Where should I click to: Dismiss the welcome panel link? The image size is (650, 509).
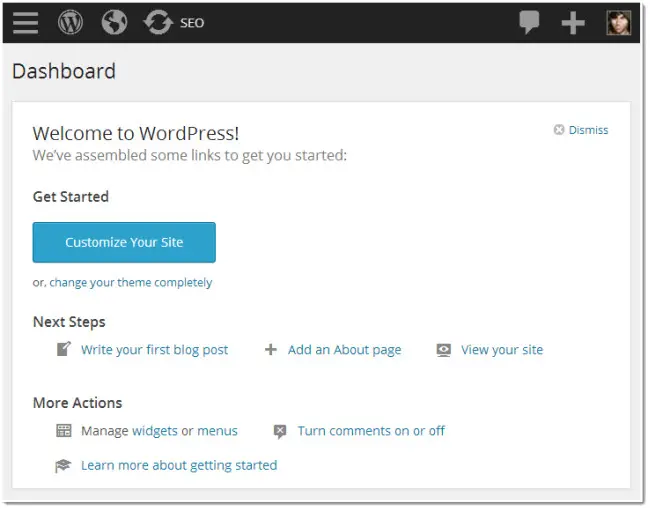pyautogui.click(x=588, y=130)
